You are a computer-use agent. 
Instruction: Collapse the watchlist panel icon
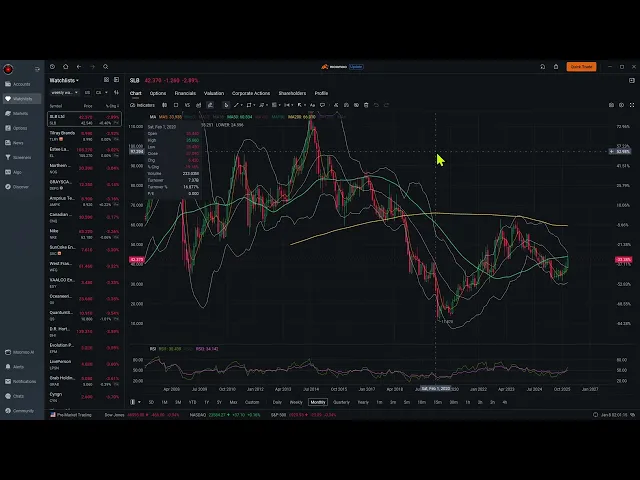[116, 80]
